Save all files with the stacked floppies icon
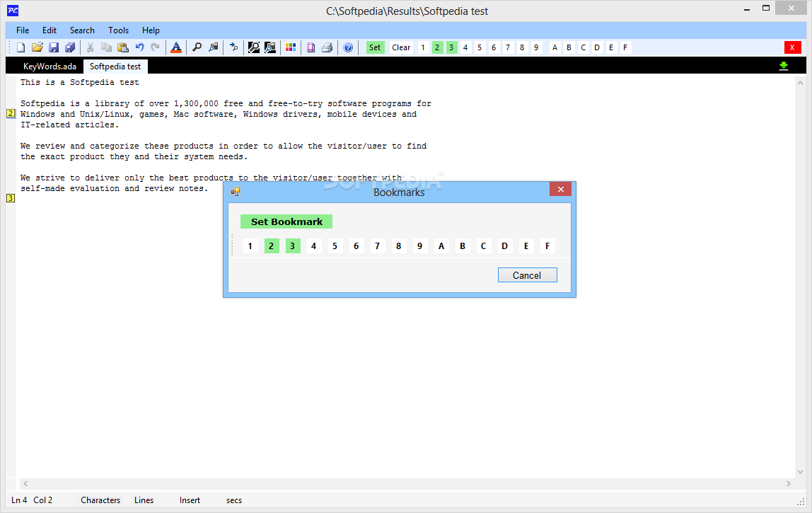This screenshot has width=812, height=513. coord(70,47)
